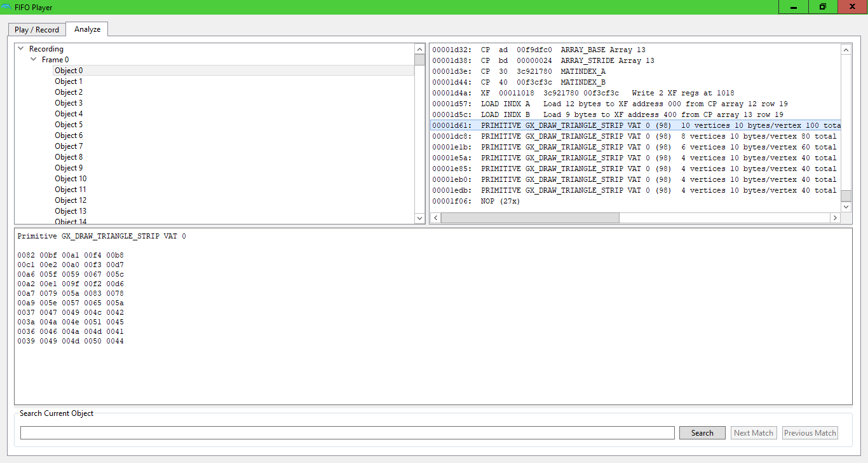This screenshot has height=463, width=868.
Task: Select the 00001dc8 PRIMITIVE 8 vertices line
Action: tap(635, 136)
